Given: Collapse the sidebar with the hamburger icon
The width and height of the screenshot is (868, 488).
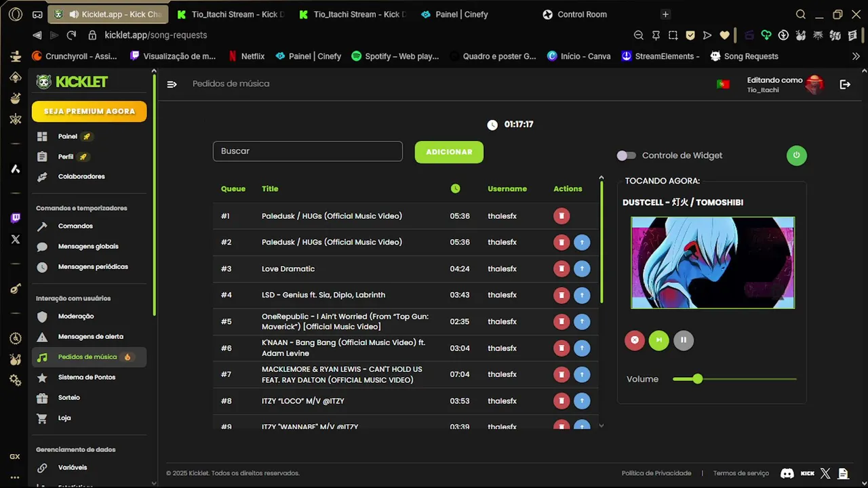Looking at the screenshot, I should coord(172,84).
